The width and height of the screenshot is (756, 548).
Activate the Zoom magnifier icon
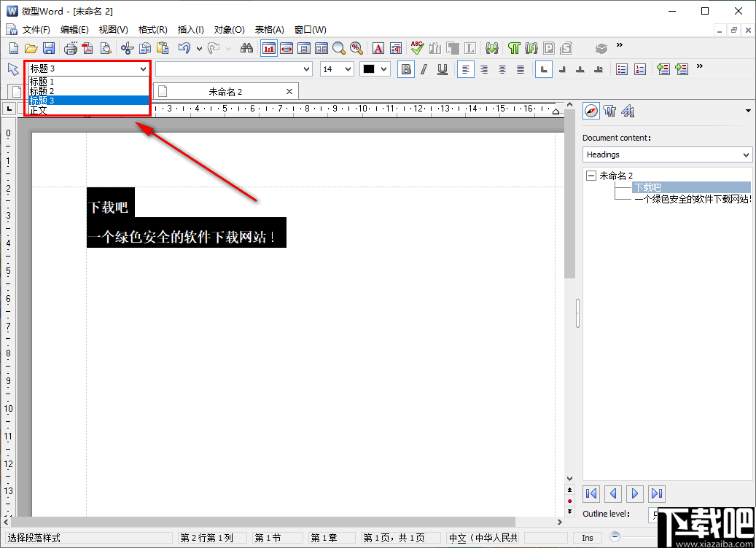pos(338,47)
